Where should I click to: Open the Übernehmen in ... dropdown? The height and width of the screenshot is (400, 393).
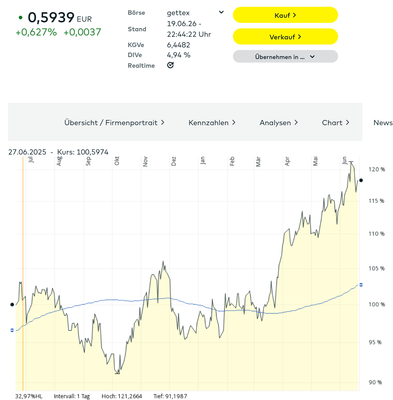point(285,57)
